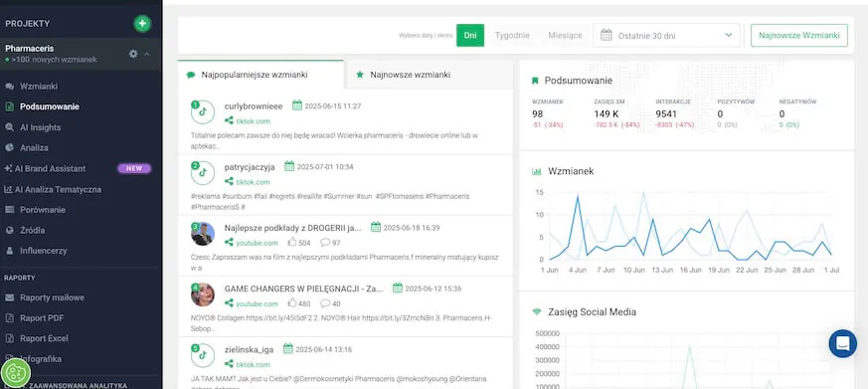Open Podsumowanie in the sidebar
868x389 pixels.
[50, 106]
